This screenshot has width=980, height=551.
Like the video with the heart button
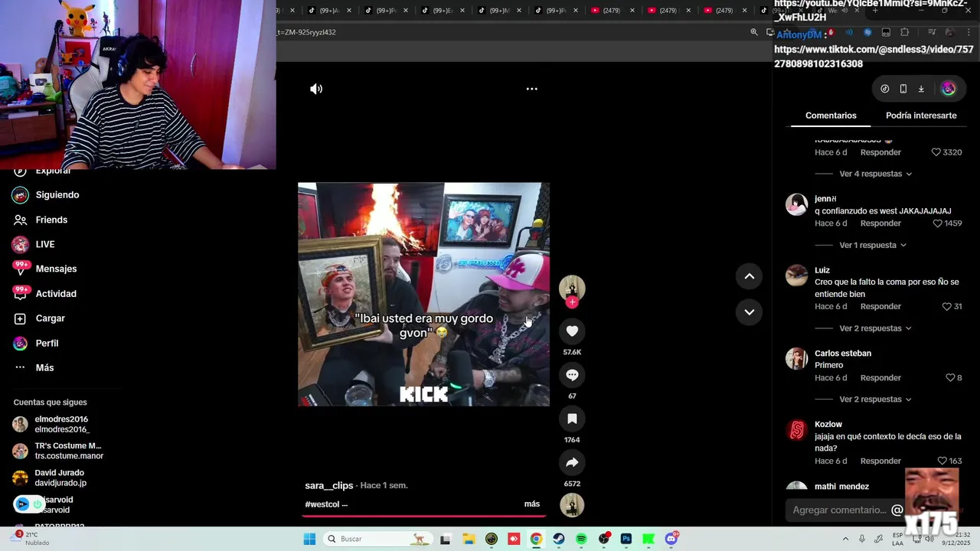pyautogui.click(x=572, y=331)
